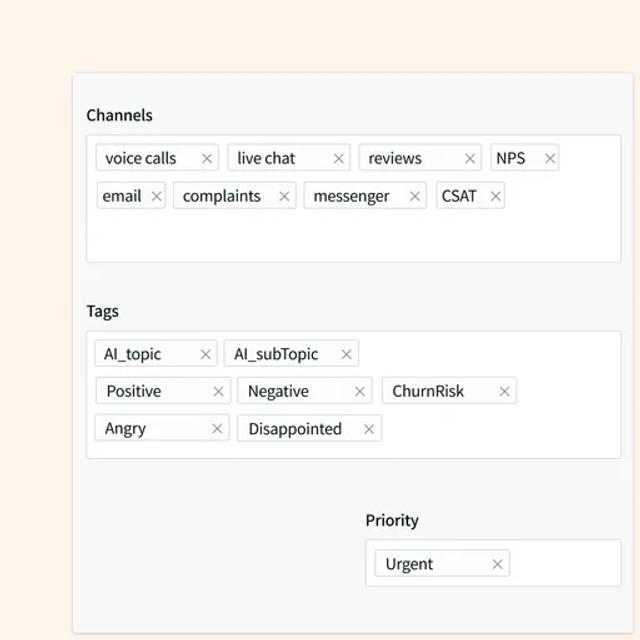Remove the email channel chip

pos(156,196)
